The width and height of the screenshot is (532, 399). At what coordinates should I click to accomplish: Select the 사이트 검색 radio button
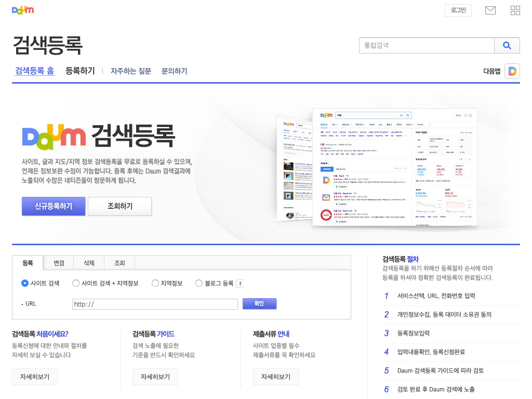[x=25, y=283]
